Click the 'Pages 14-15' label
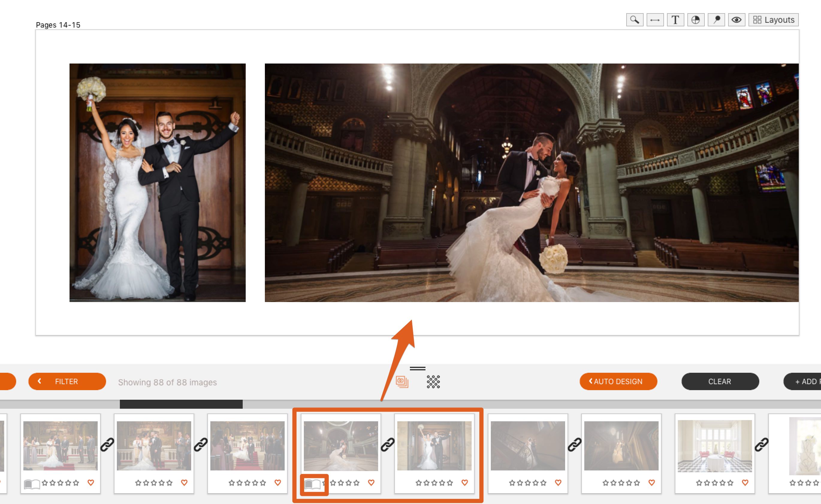Screen dimensions: 821x504 coord(58,25)
